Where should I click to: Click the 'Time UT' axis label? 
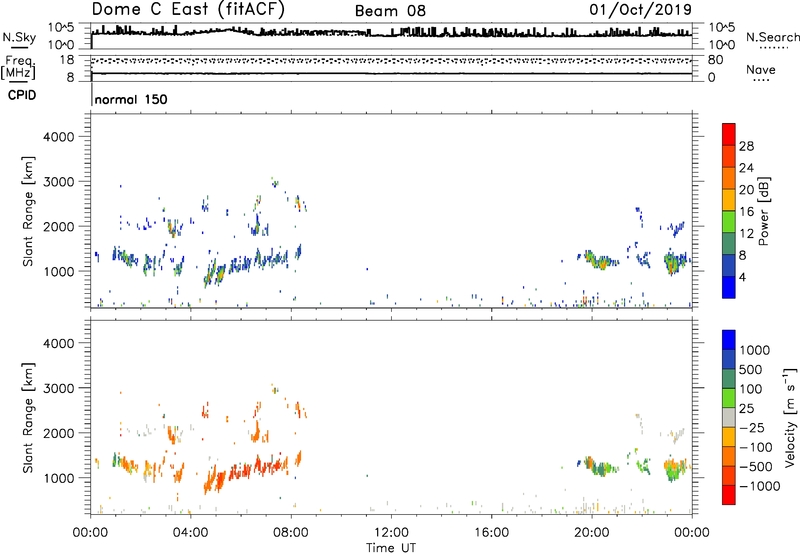coord(391,548)
